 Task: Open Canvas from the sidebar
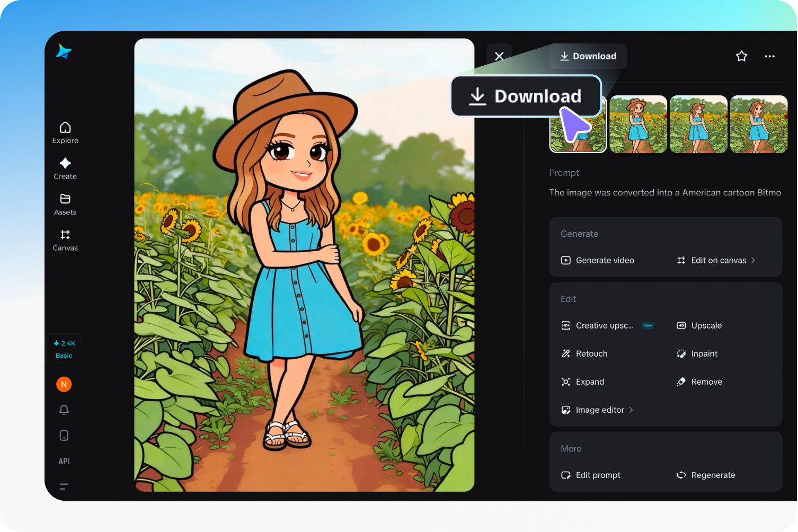click(65, 240)
